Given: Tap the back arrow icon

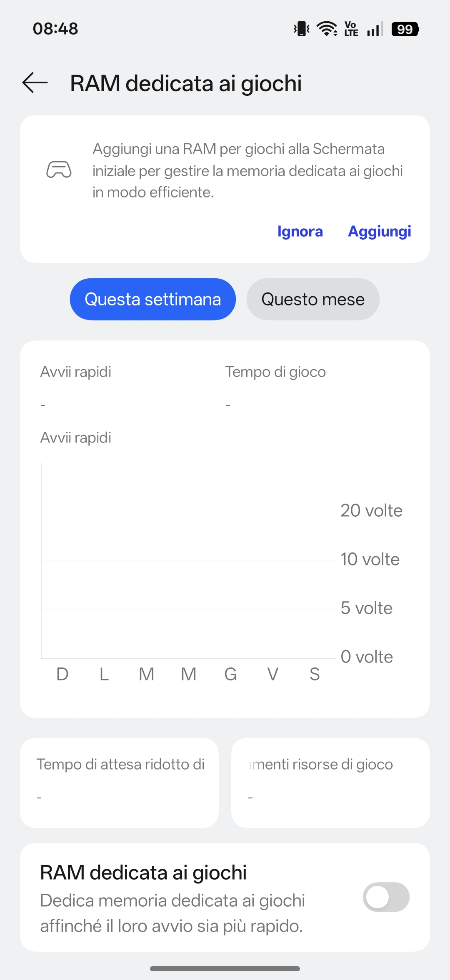Looking at the screenshot, I should (x=35, y=82).
